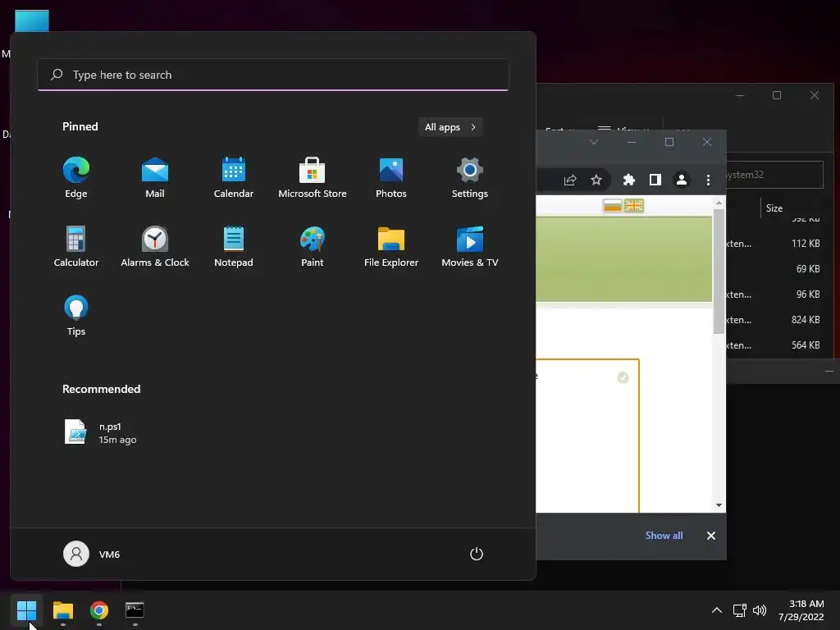Select the Polish flag language icon
840x630 pixels.
click(612, 206)
